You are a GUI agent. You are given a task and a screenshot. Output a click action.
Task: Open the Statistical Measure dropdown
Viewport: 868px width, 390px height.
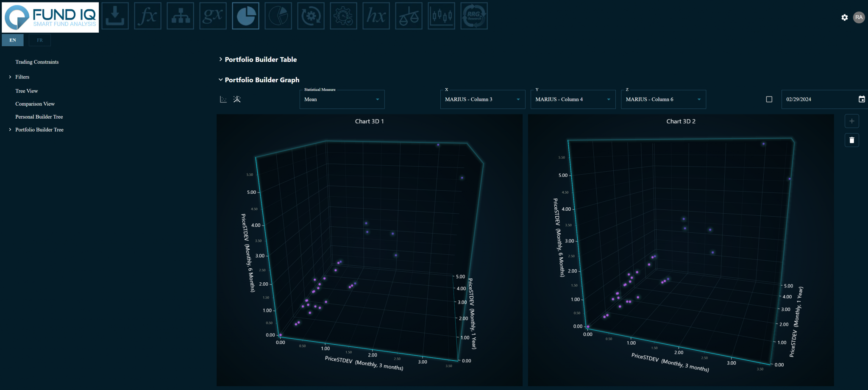click(x=342, y=99)
